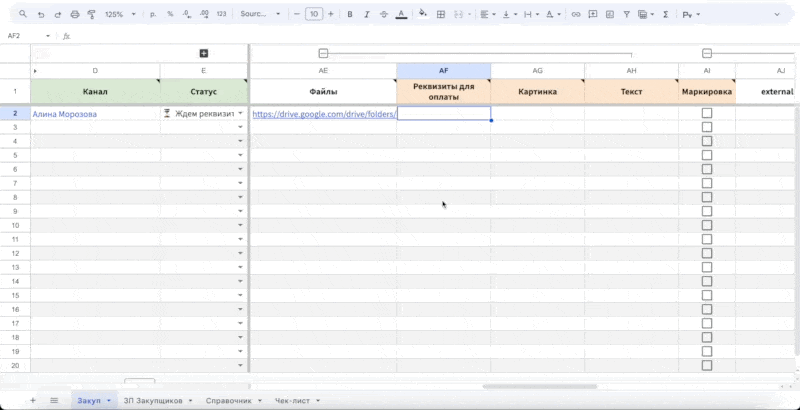Open the all sheets list
The height and width of the screenshot is (410, 800).
click(54, 400)
